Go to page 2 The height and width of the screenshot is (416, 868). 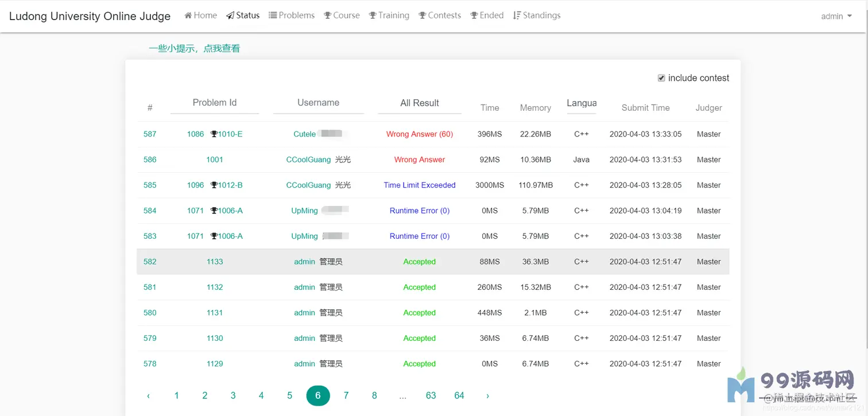[x=205, y=396]
